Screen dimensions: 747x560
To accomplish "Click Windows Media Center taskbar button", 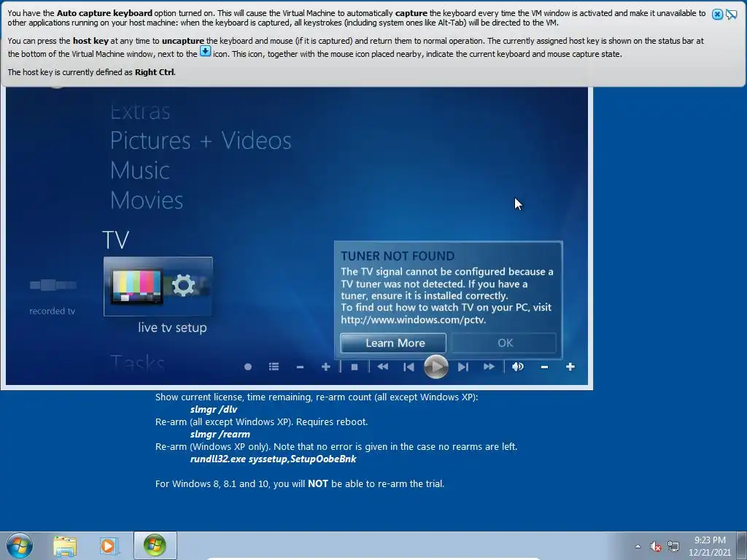I will (155, 545).
